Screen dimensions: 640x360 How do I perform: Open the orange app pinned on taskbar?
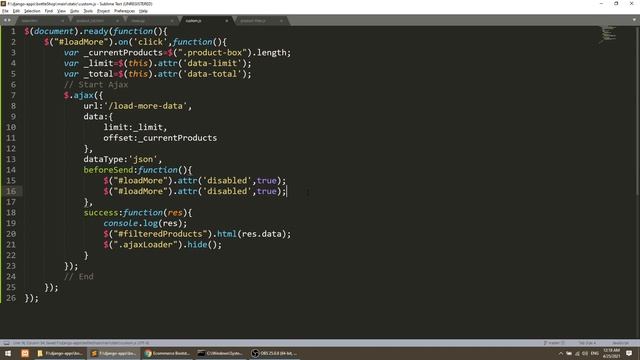pos(25,353)
